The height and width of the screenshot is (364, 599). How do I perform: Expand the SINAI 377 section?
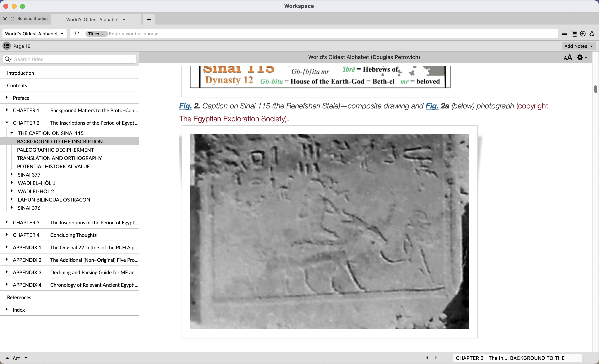click(x=12, y=174)
